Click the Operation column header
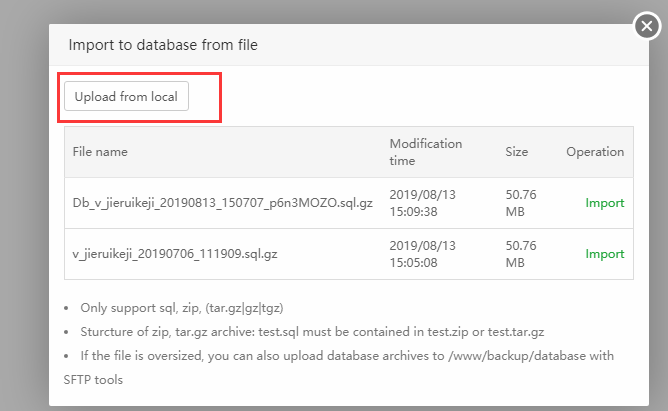The width and height of the screenshot is (668, 411). tap(594, 152)
